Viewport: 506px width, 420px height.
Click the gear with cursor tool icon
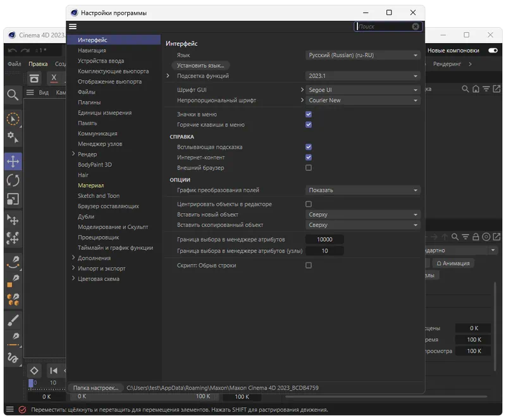pyautogui.click(x=13, y=137)
